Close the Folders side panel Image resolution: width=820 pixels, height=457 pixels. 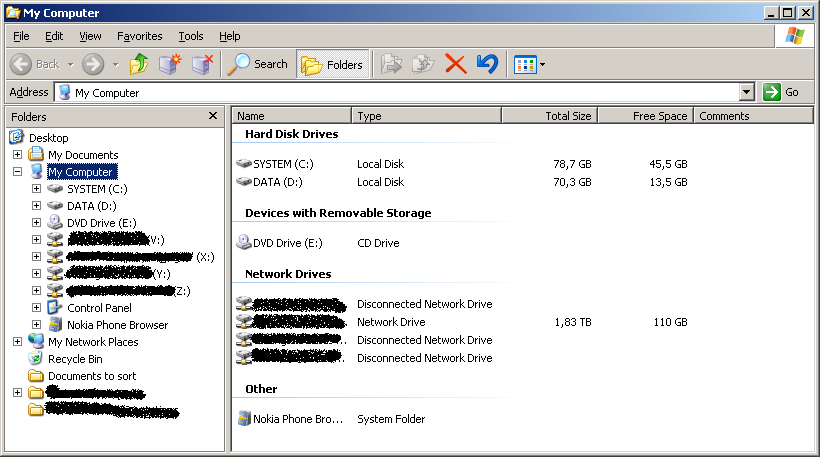pos(213,116)
